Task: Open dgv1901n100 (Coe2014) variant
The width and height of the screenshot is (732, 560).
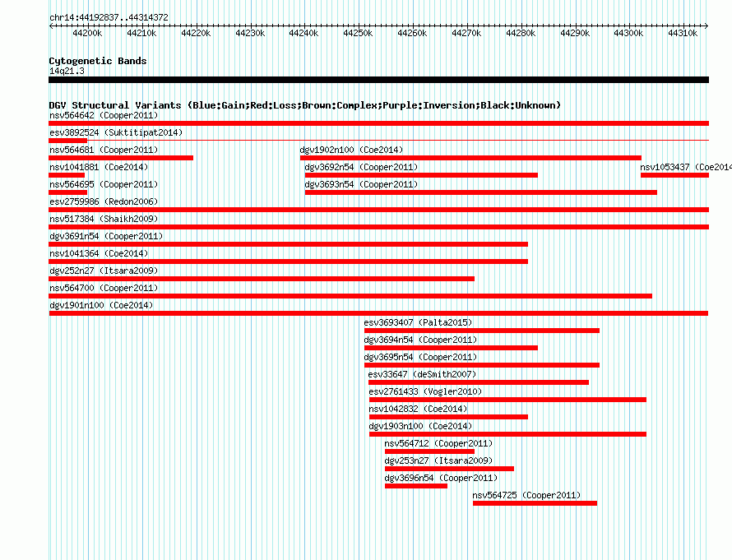Action: point(101,305)
